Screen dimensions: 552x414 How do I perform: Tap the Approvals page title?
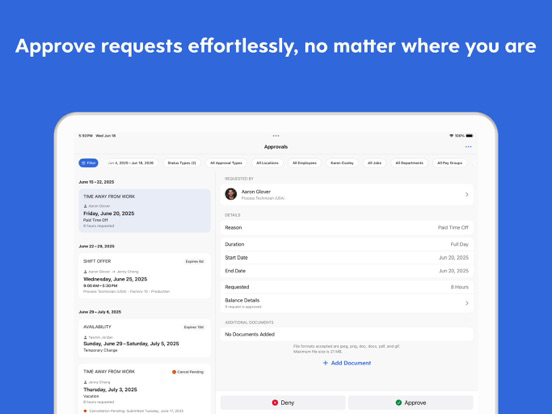[x=276, y=147]
